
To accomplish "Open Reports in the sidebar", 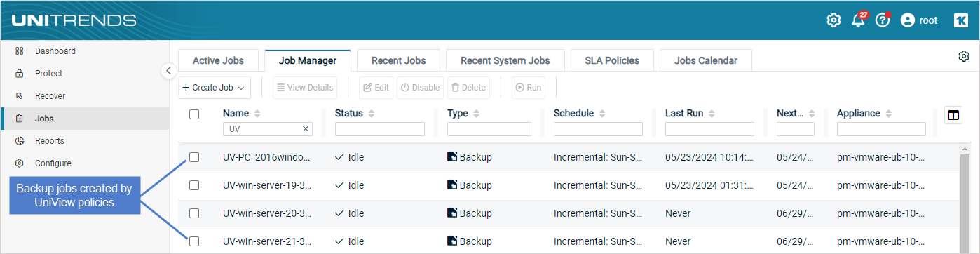I will coord(84,141).
